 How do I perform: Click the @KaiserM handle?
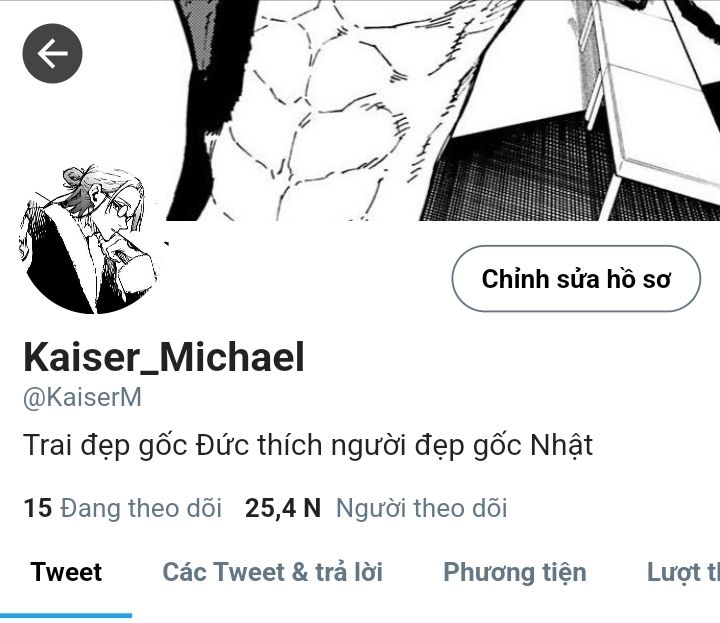82,398
